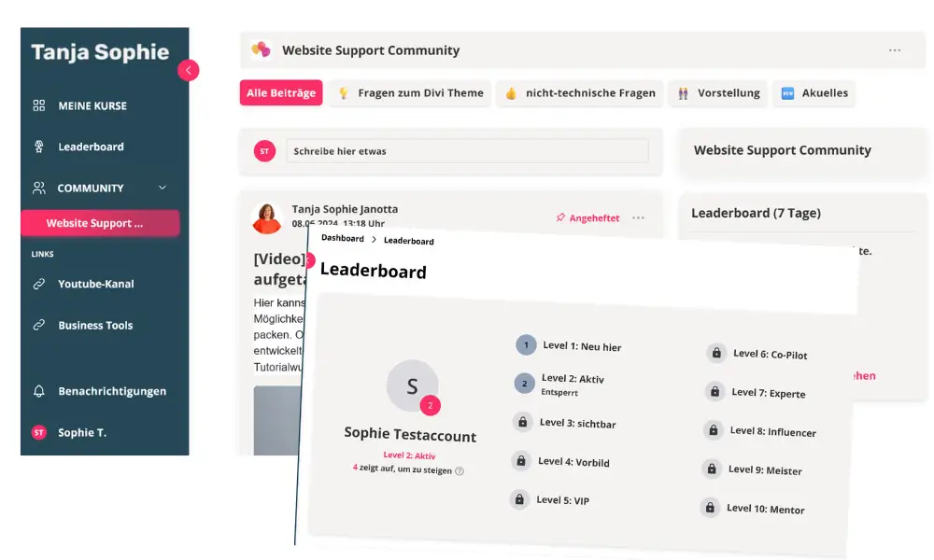Click pink level 2 badge on avatar

click(x=430, y=405)
